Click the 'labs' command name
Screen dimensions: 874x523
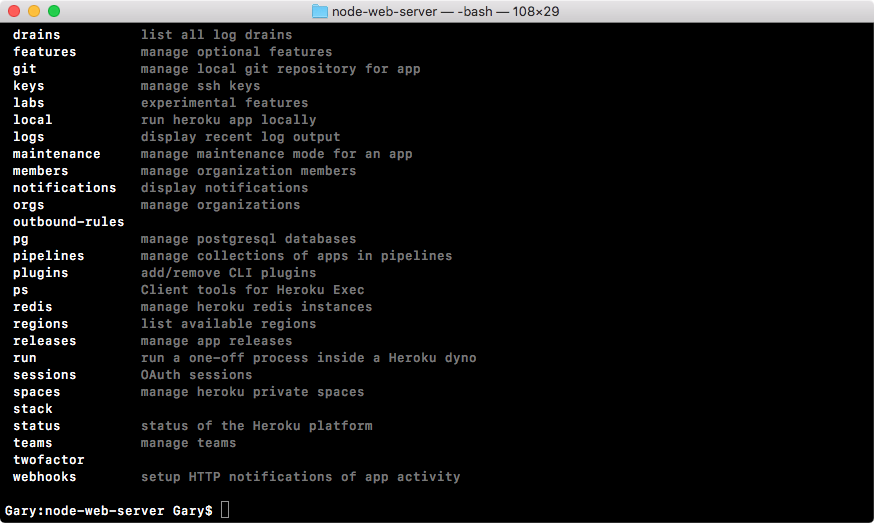(x=28, y=103)
